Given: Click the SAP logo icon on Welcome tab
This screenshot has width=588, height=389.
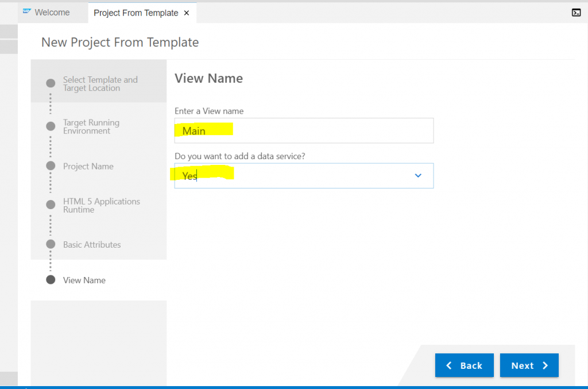Looking at the screenshot, I should point(26,11).
